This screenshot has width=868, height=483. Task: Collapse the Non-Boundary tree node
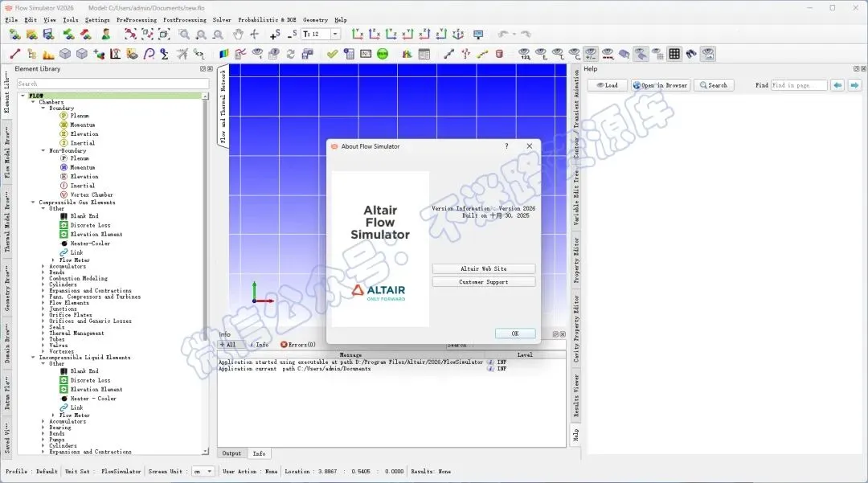(x=43, y=150)
